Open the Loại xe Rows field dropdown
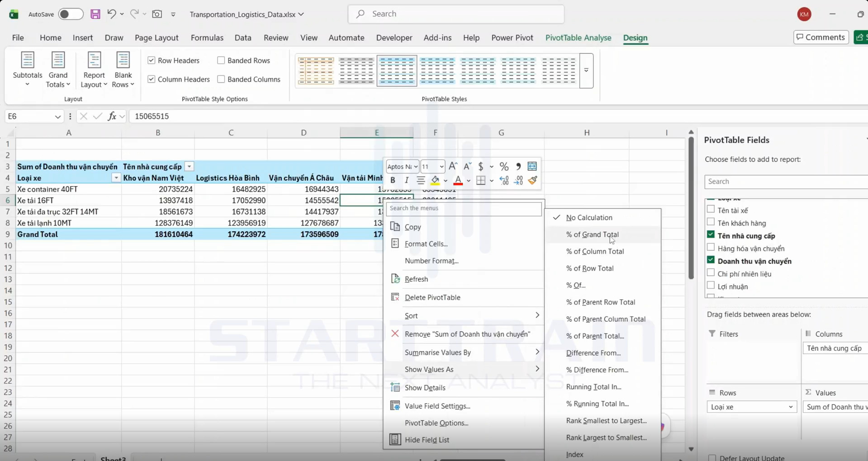Screen dimensions: 868x461 [x=790, y=407]
